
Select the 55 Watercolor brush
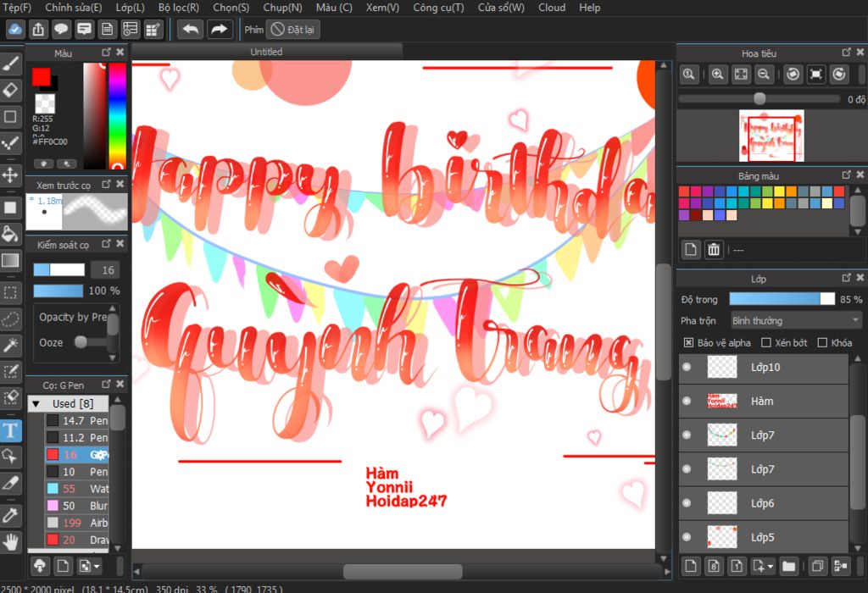[76, 489]
